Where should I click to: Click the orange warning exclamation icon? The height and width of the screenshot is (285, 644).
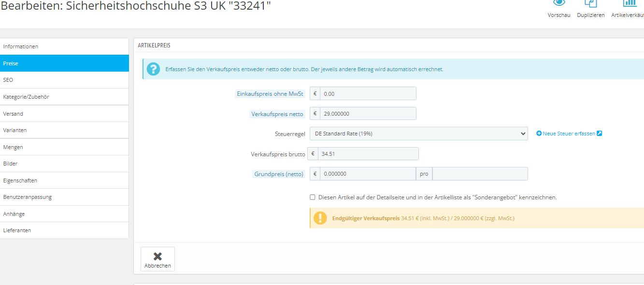pos(320,218)
